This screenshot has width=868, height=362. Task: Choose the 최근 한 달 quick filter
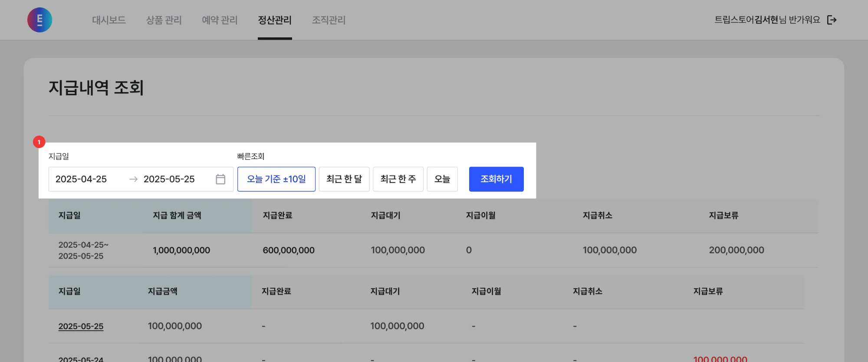pyautogui.click(x=344, y=179)
